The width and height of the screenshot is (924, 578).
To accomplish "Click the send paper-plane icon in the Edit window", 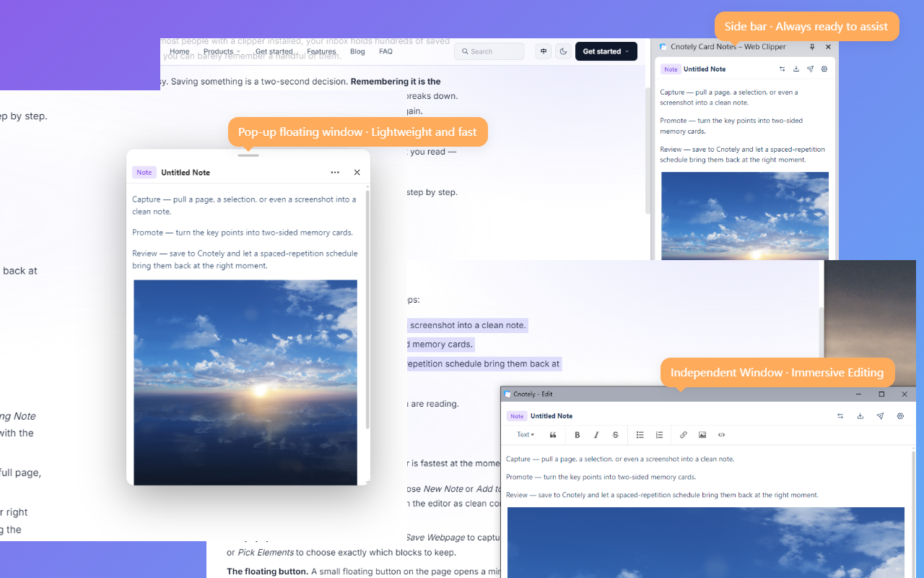I will 880,416.
